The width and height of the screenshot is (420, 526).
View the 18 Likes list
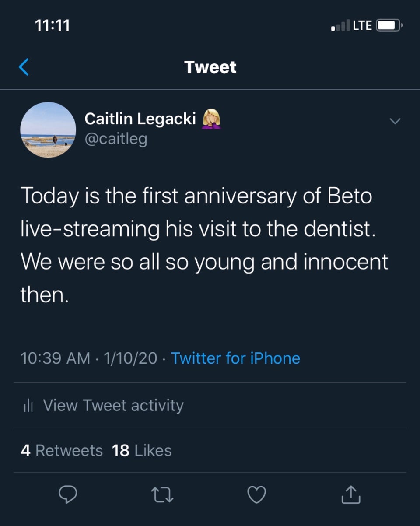pyautogui.click(x=142, y=450)
